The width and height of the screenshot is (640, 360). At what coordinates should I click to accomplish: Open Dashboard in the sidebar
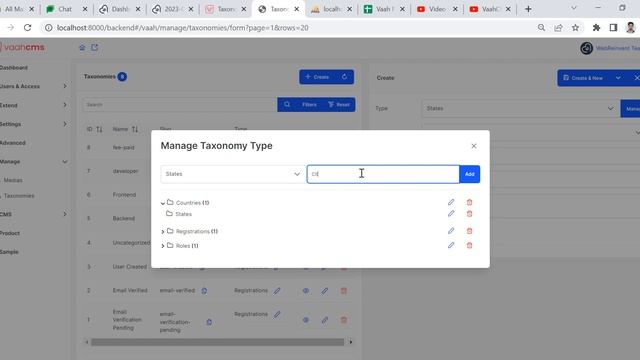click(14, 68)
